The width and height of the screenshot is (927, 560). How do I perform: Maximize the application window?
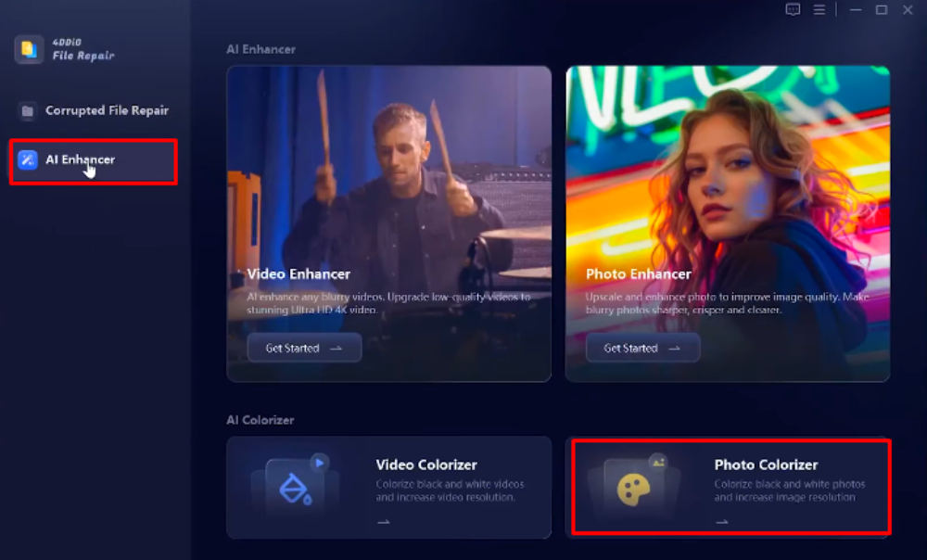[881, 9]
